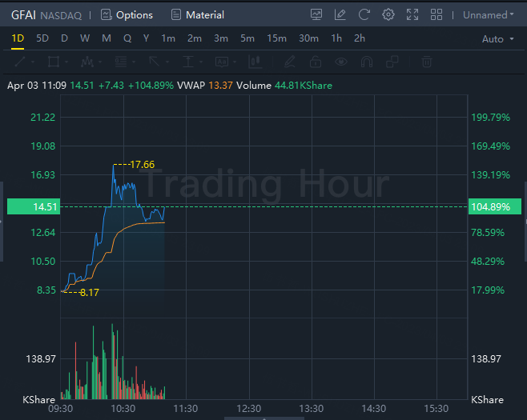Delete drawings with the trash icon
The height and width of the screenshot is (420, 527).
(427, 62)
